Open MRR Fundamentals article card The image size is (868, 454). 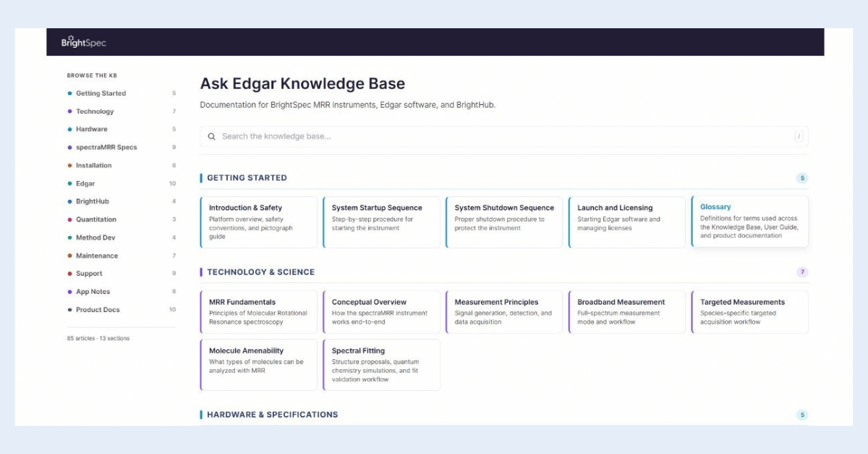click(259, 312)
